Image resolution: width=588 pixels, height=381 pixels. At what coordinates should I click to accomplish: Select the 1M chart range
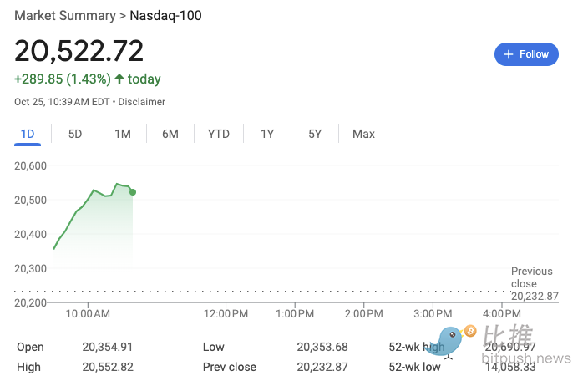point(123,134)
